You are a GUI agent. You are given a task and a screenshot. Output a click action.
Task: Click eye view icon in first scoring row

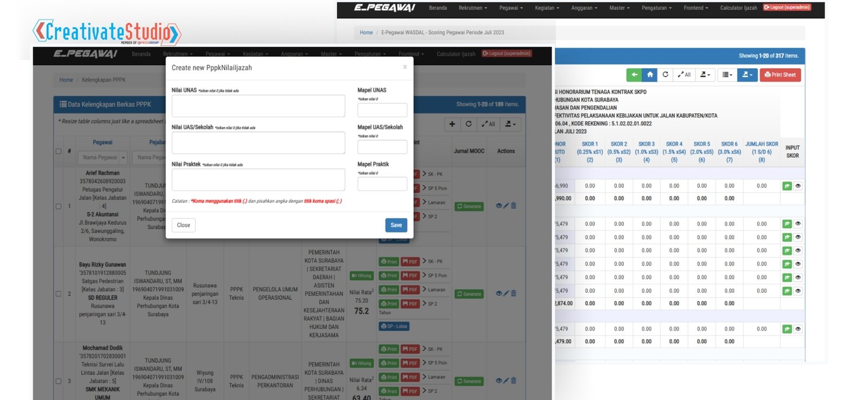(x=798, y=186)
